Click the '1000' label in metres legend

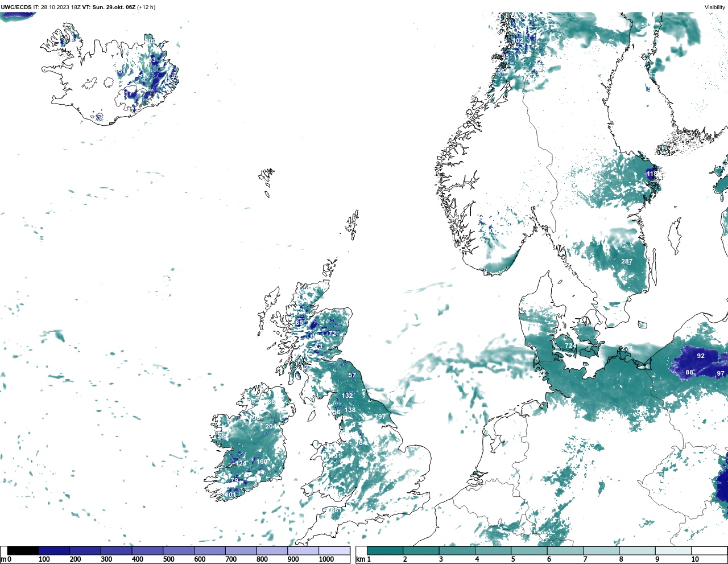326,559
